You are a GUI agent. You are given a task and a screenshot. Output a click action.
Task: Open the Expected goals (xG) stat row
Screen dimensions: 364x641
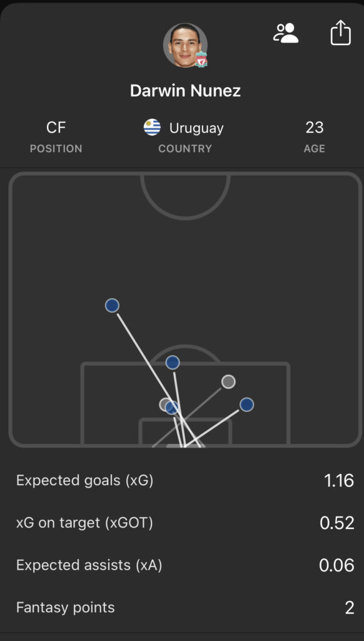pos(182,481)
